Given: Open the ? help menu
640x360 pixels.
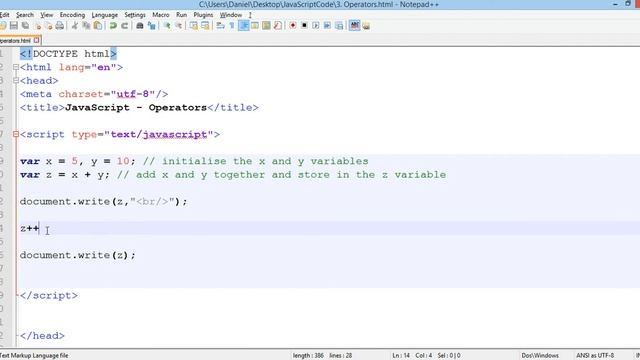Looking at the screenshot, I should [250, 15].
